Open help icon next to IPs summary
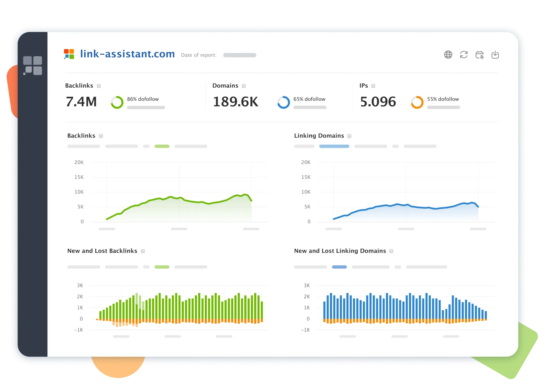 coord(373,86)
